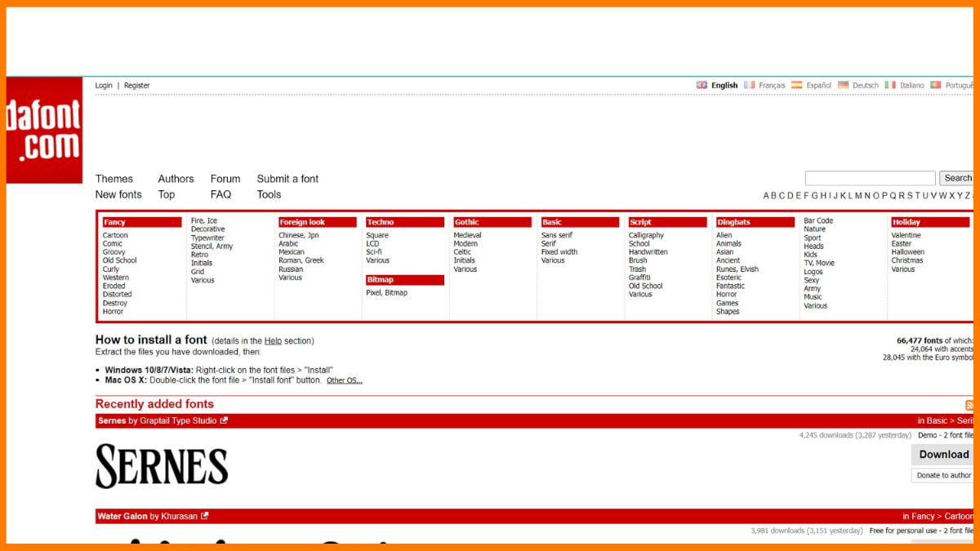Go to the Forum section
Viewport: 980px width, 551px height.
(225, 179)
